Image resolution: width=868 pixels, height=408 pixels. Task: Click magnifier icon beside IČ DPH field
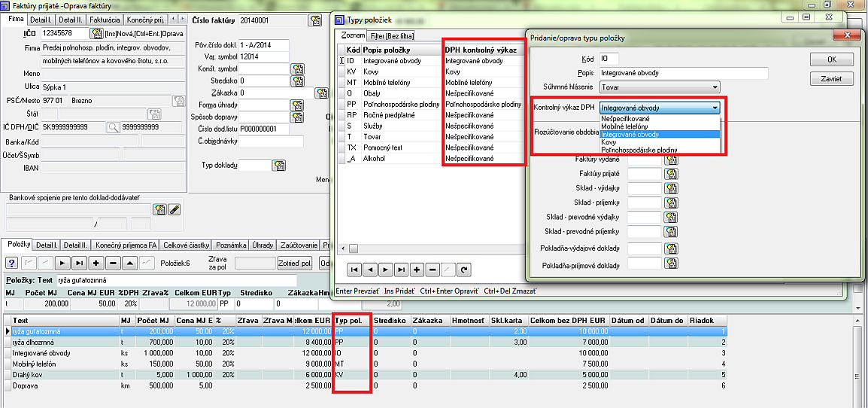113,127
